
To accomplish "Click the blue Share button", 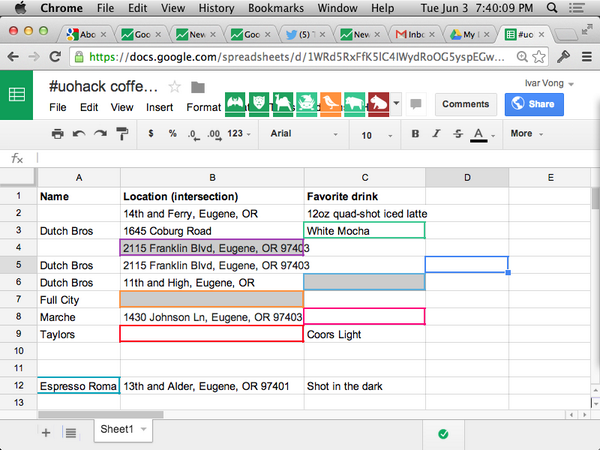I will point(534,104).
